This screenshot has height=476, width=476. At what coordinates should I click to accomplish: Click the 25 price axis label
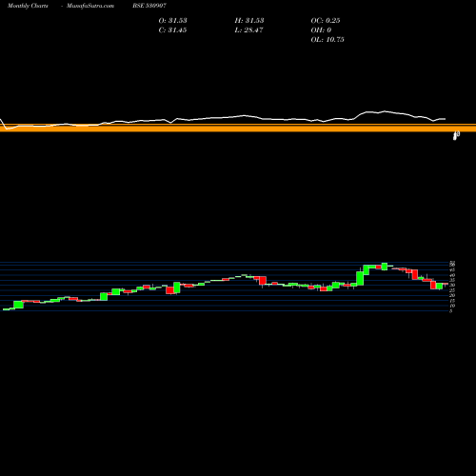[x=452, y=290]
